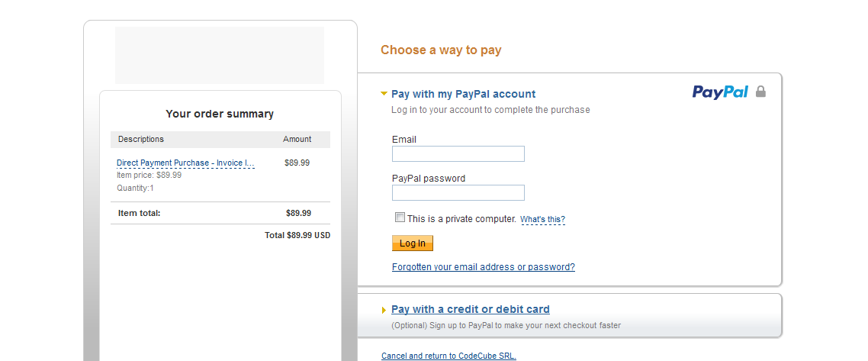Click the blank merchant logo banner

pos(220,55)
